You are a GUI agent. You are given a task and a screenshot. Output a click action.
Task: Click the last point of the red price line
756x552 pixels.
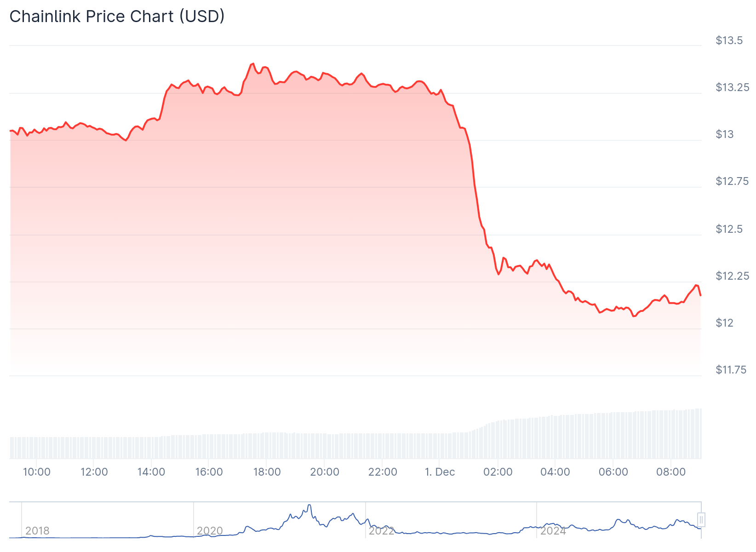[700, 295]
